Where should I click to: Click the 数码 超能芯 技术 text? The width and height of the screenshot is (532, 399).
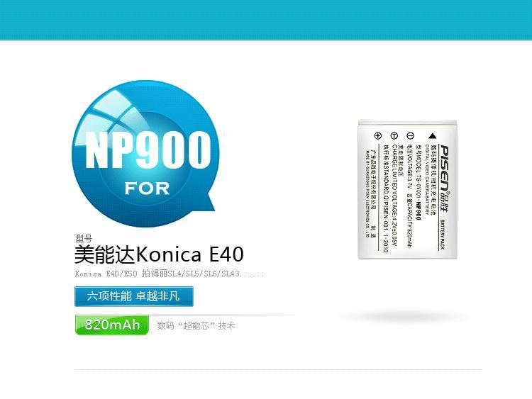coord(196,326)
